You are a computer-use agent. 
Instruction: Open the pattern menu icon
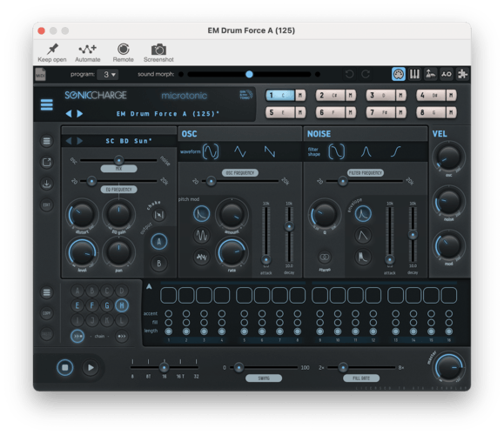point(47,292)
